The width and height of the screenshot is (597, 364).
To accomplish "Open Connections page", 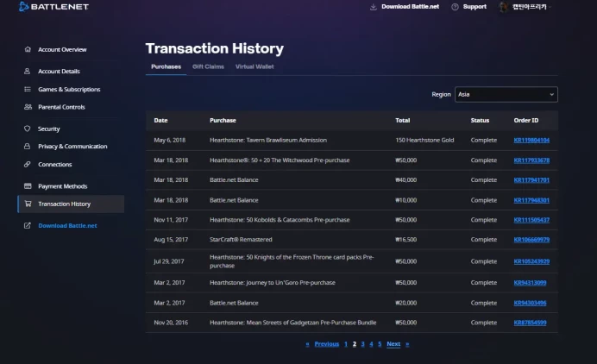I will pos(55,164).
